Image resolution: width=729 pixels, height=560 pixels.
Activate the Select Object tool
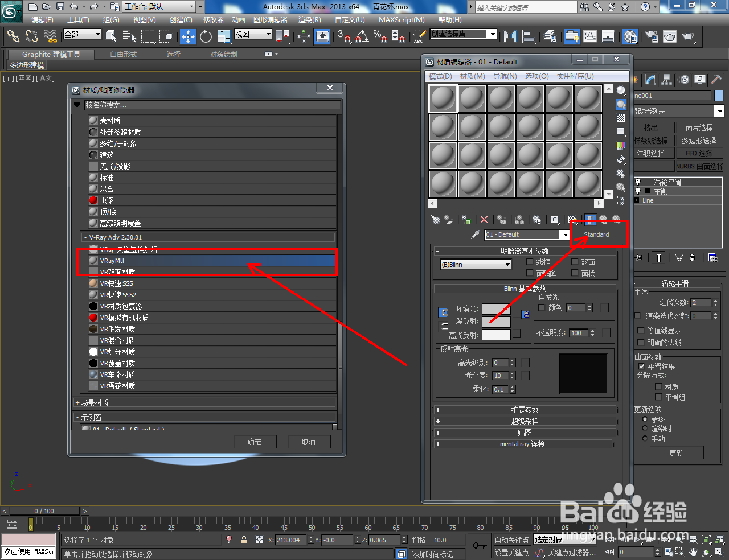click(x=112, y=36)
